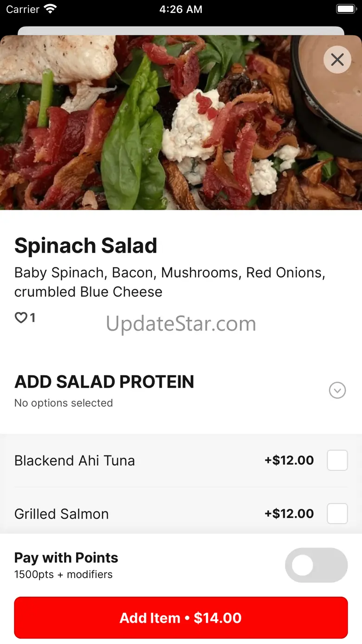Tap the Blackend Ahi Tuna option label

75,461
